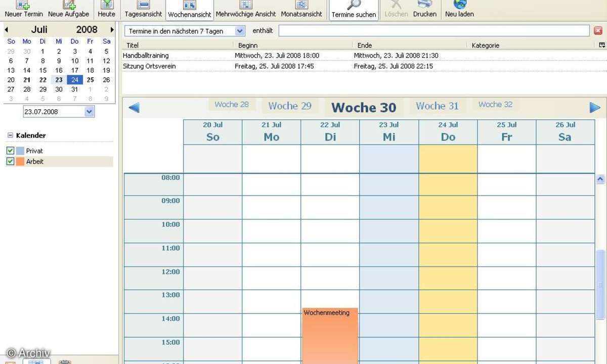Click the Arbeit orange color swatch
This screenshot has width=607, height=364.
tap(20, 161)
